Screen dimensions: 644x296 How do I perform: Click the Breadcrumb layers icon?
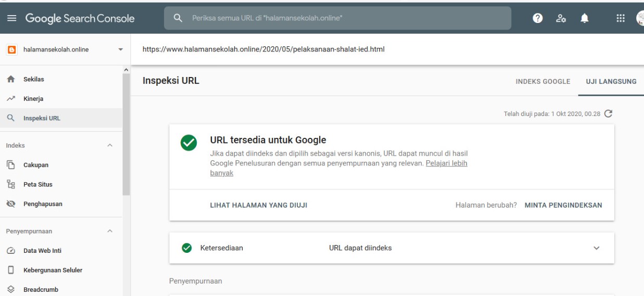click(10, 290)
